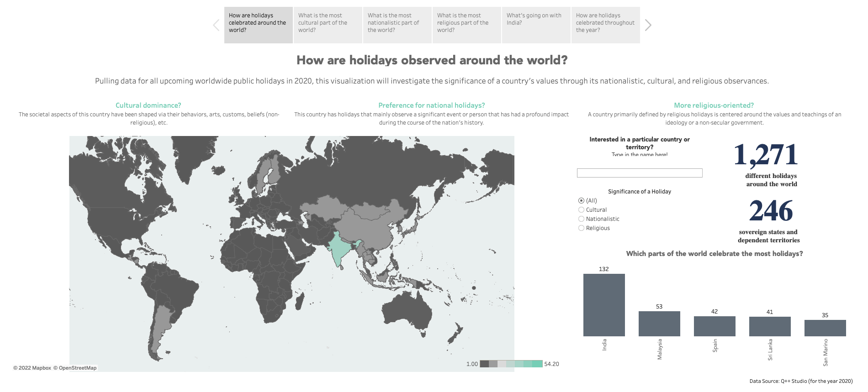Select the (All) significance radio button
This screenshot has height=392, width=868.
point(581,200)
